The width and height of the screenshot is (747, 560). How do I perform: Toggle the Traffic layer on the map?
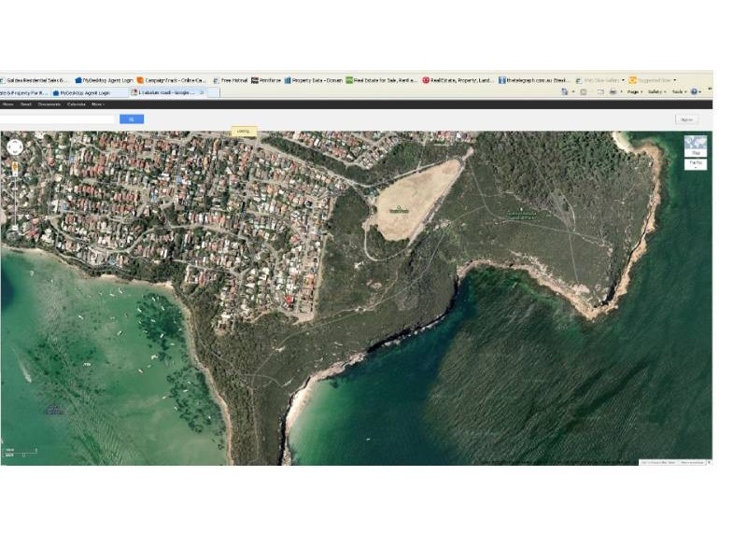coord(695,164)
